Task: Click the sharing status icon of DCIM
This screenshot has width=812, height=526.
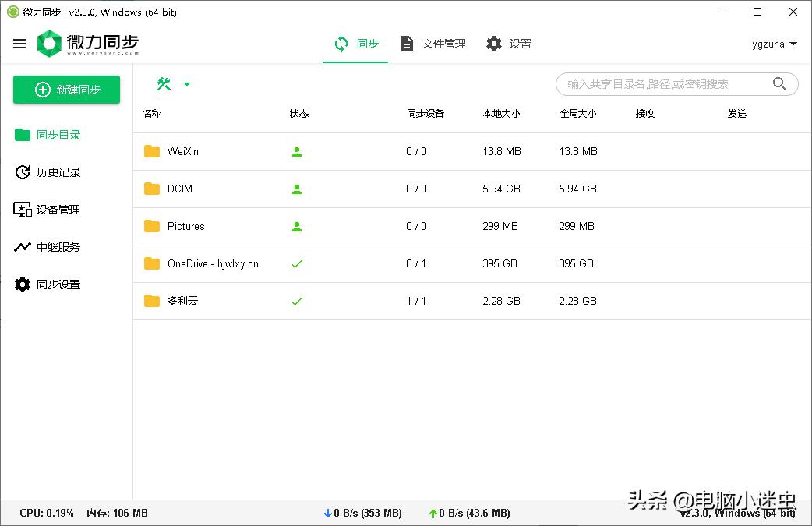Action: (x=296, y=189)
